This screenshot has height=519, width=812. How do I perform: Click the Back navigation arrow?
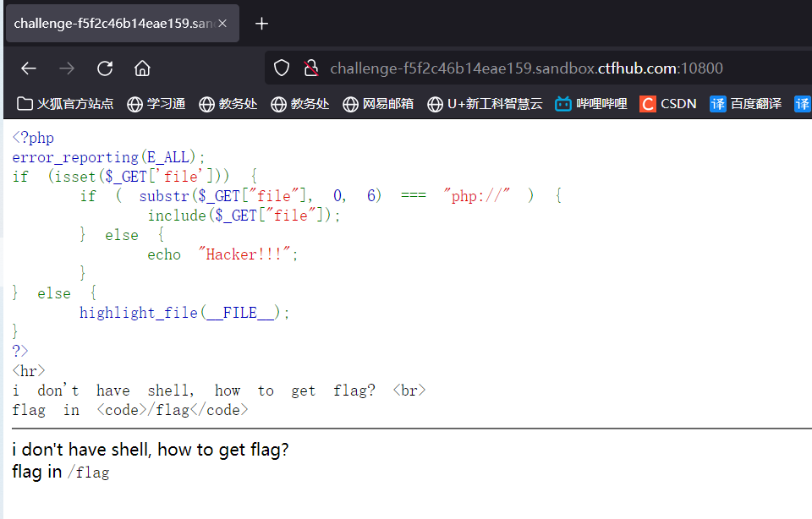(x=28, y=68)
